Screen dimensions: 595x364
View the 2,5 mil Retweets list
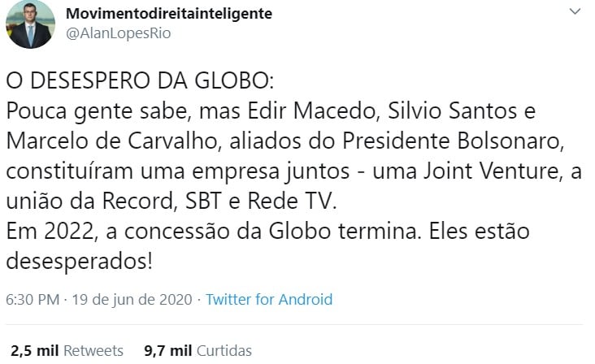point(67,351)
